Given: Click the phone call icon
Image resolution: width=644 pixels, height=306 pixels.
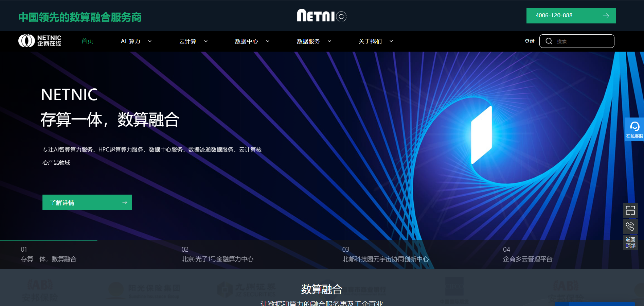Looking at the screenshot, I should pos(630,227).
